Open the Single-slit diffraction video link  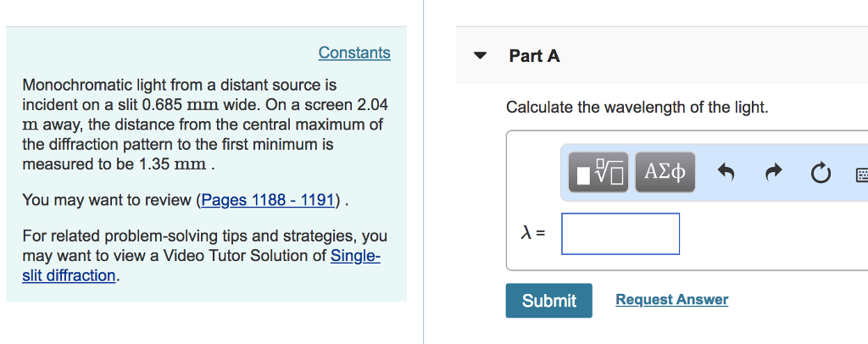coord(355,257)
